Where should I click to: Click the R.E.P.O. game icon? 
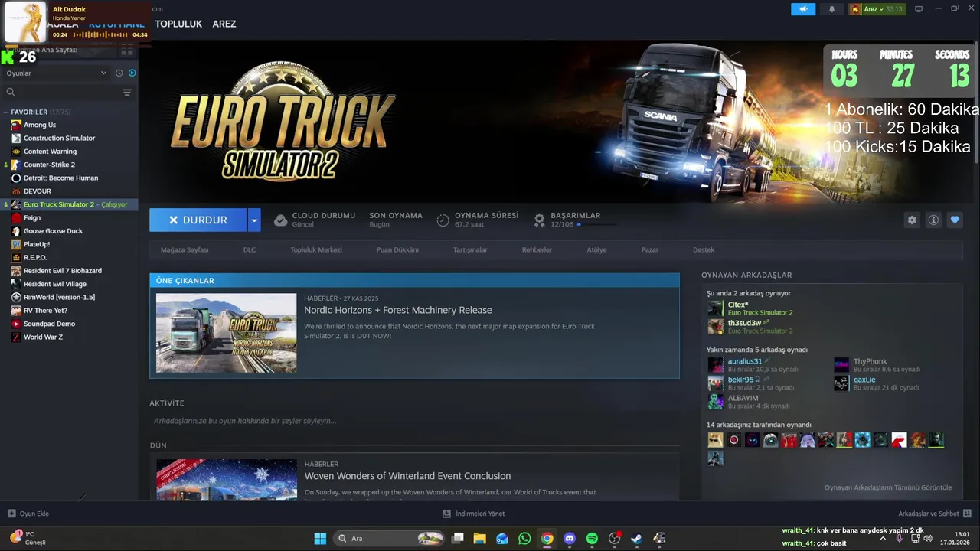[x=16, y=257]
